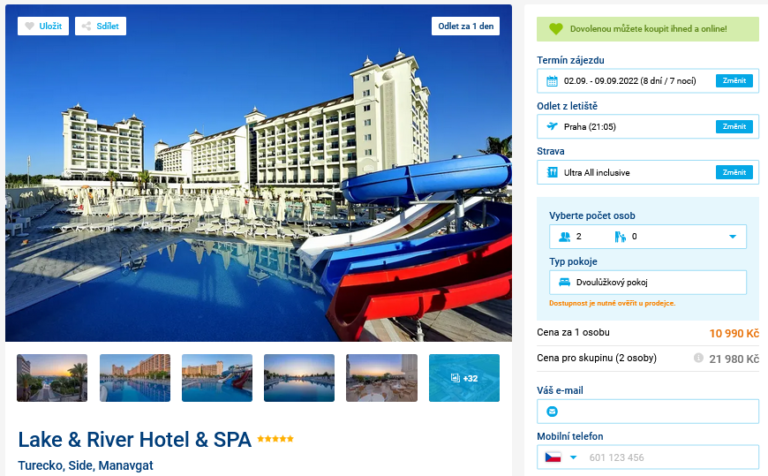
Task: Open the first sunset thumbnail photo
Action: pos(52,378)
